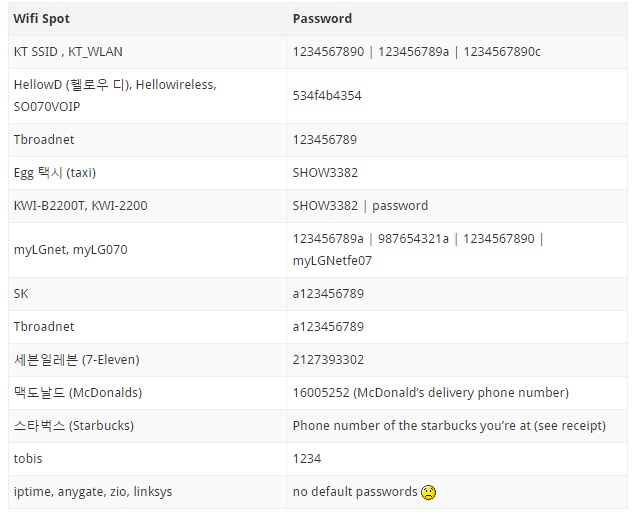
Task: Click the 'KT SSID , KT_WLAN' cell
Action: tap(68, 51)
